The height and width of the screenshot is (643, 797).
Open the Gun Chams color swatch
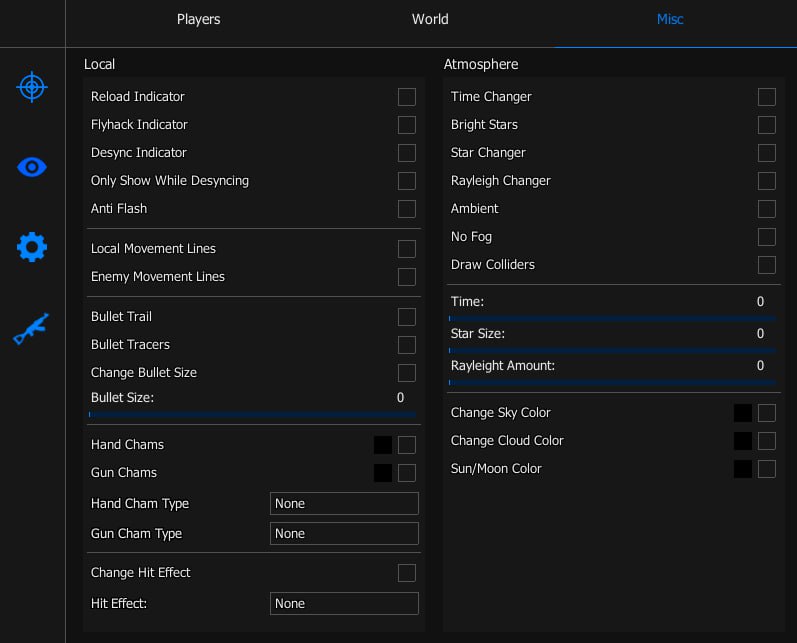pos(383,473)
